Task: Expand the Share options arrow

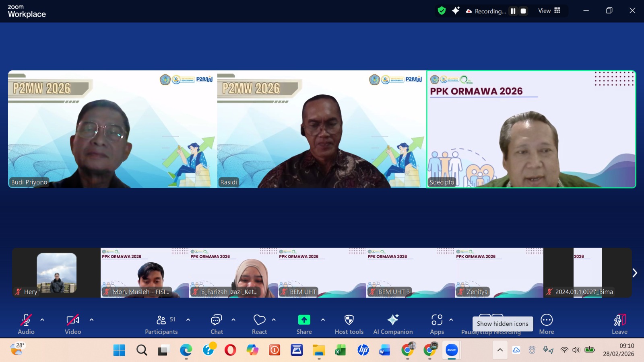Action: pos(323,320)
